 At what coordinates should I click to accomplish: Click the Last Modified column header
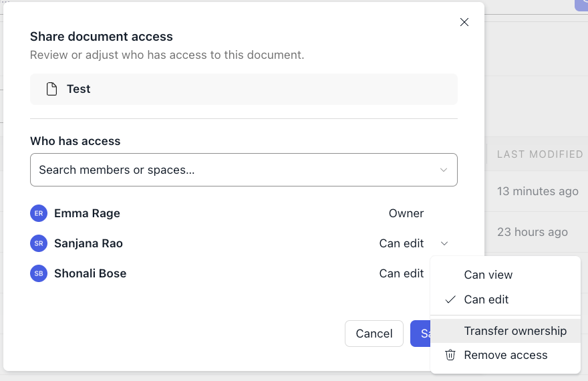(540, 154)
